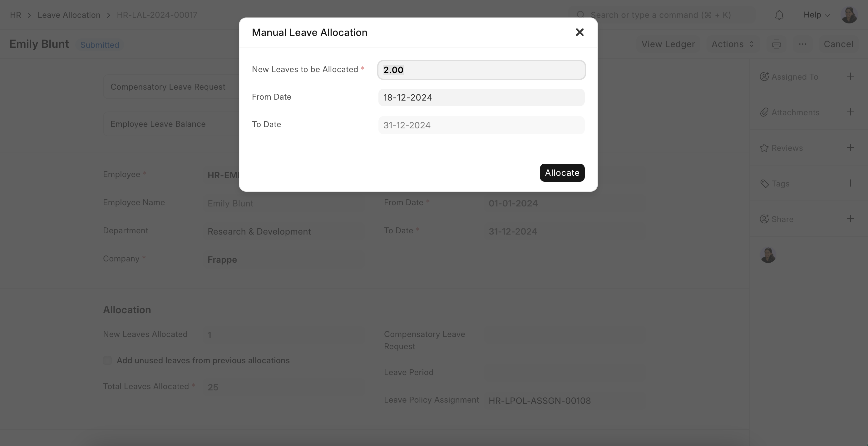Add a review with plus icon
Viewport: 868px width, 446px height.
pos(850,148)
